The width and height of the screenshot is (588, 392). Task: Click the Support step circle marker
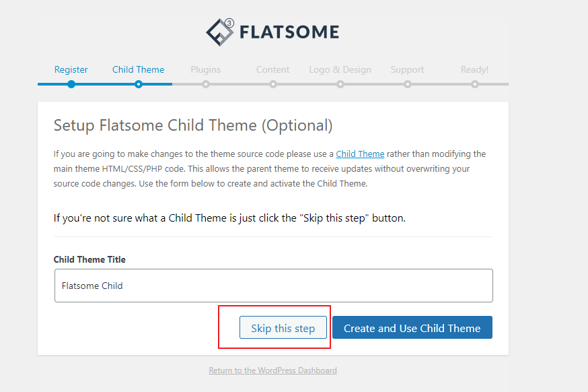(x=408, y=84)
